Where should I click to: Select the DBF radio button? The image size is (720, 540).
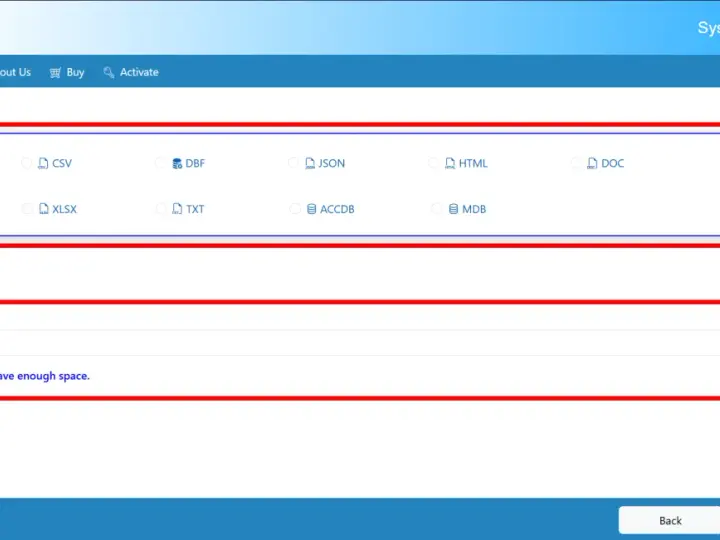(160, 163)
